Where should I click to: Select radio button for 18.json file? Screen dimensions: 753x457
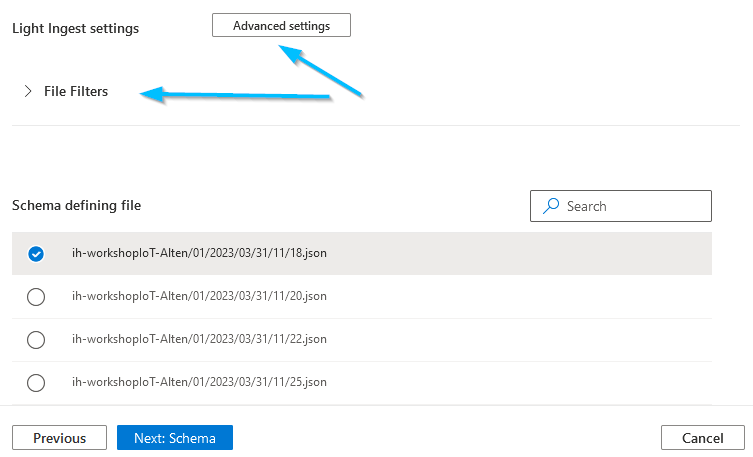click(36, 254)
